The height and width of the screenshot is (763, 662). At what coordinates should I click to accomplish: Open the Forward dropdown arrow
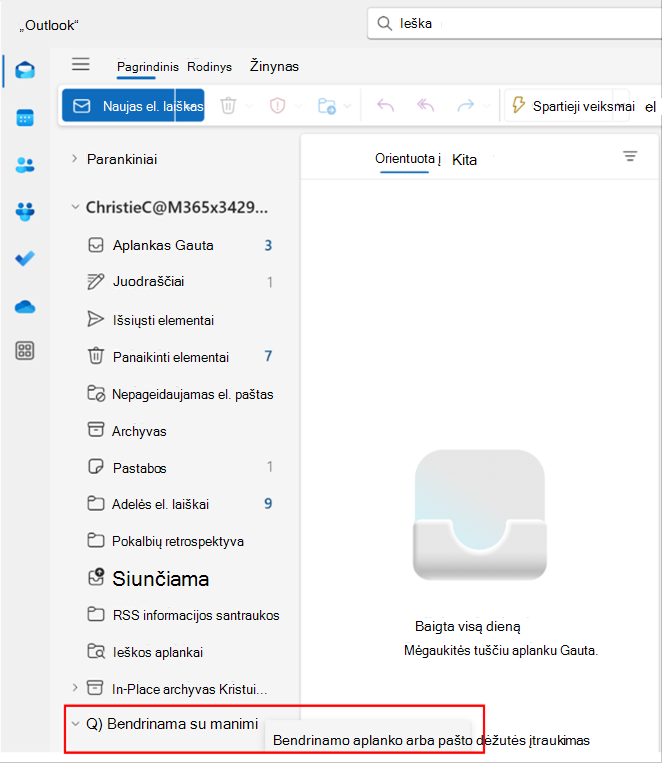tap(486, 106)
